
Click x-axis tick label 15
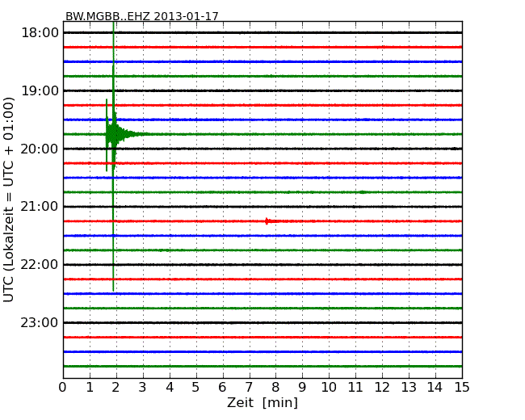pyautogui.click(x=462, y=388)
